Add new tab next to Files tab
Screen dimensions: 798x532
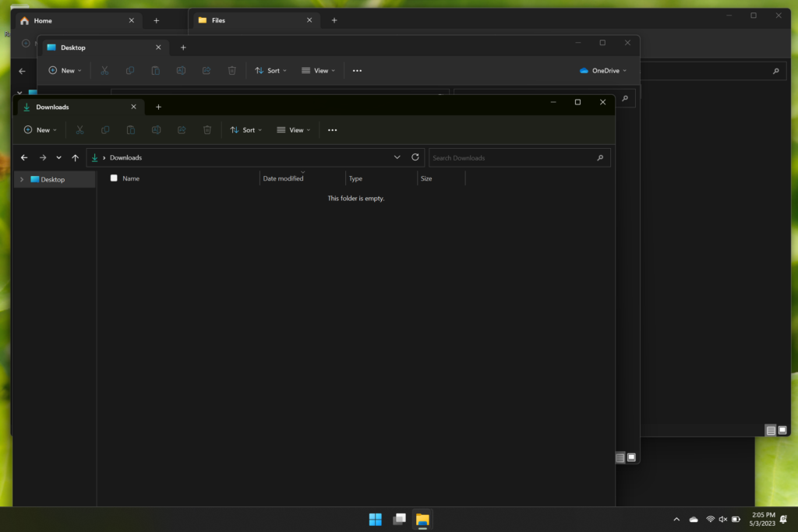coord(334,20)
